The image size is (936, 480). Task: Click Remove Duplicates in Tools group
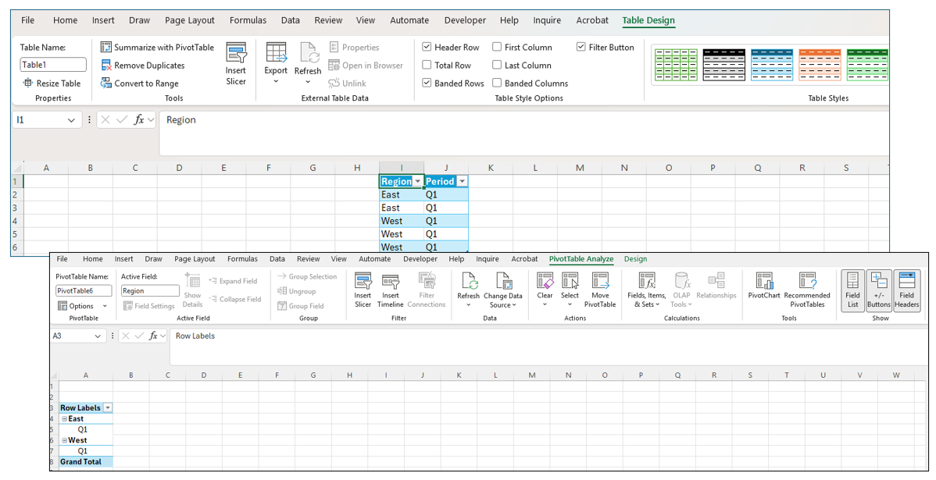click(x=143, y=65)
